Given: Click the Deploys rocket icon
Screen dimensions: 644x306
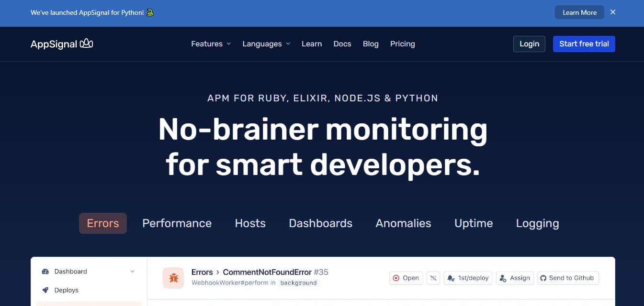Looking at the screenshot, I should pos(45,290).
